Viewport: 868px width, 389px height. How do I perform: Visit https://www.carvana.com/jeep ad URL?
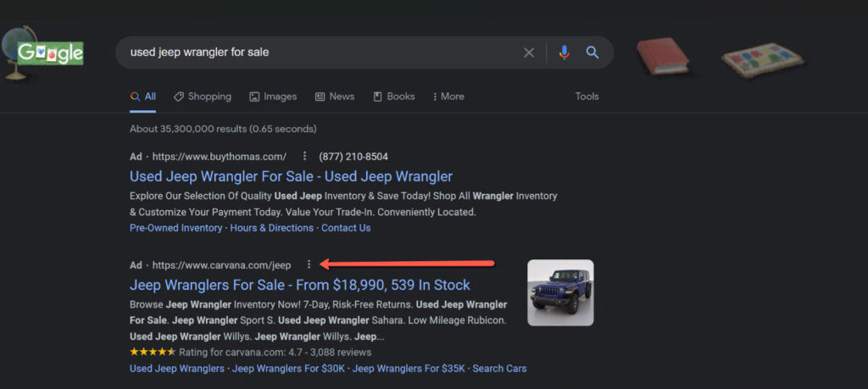coord(221,265)
